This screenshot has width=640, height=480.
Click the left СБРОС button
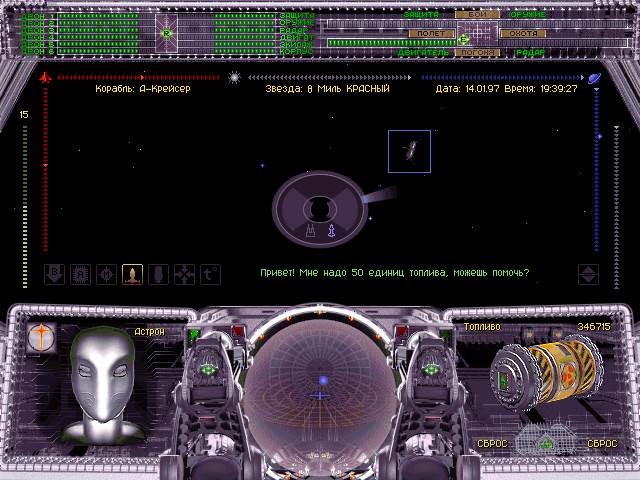pos(492,444)
